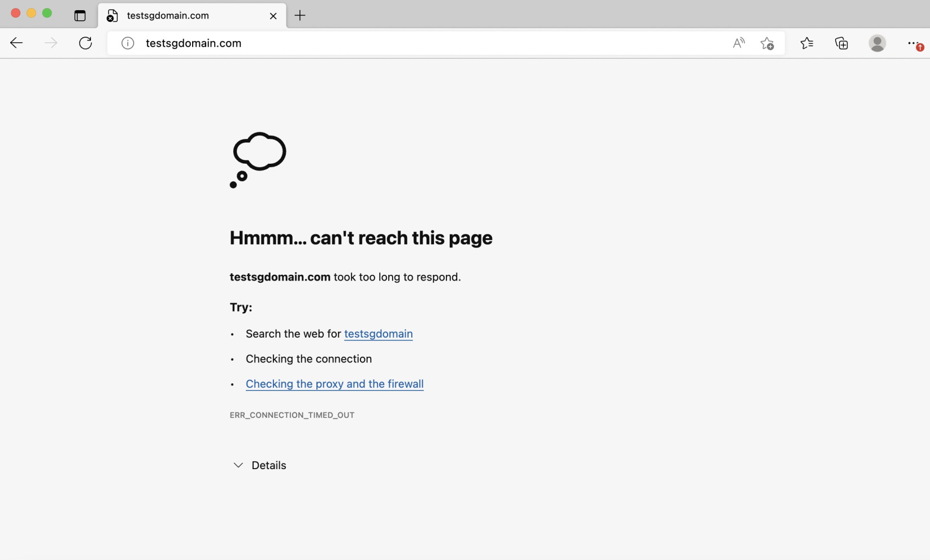
Task: Close the testsgdomain.com tab
Action: [x=273, y=16]
